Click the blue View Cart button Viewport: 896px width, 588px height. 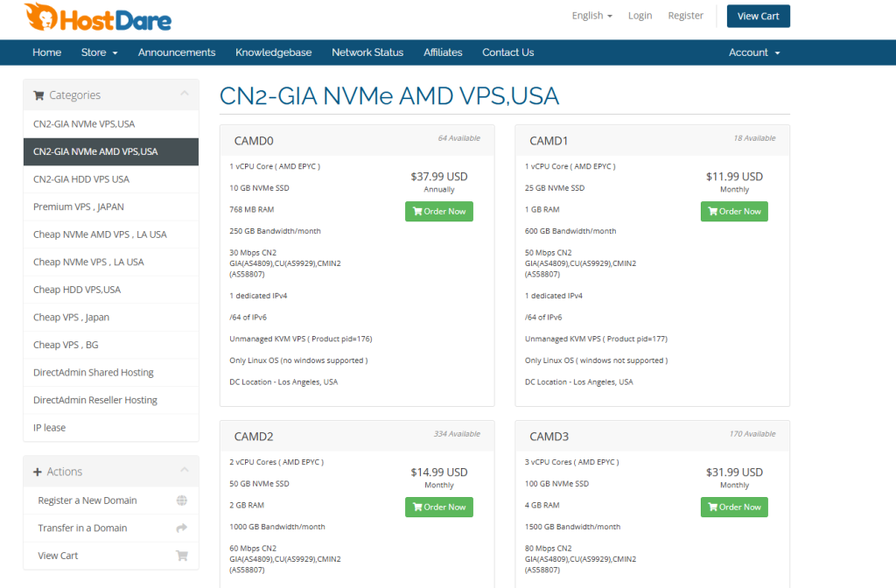click(759, 16)
